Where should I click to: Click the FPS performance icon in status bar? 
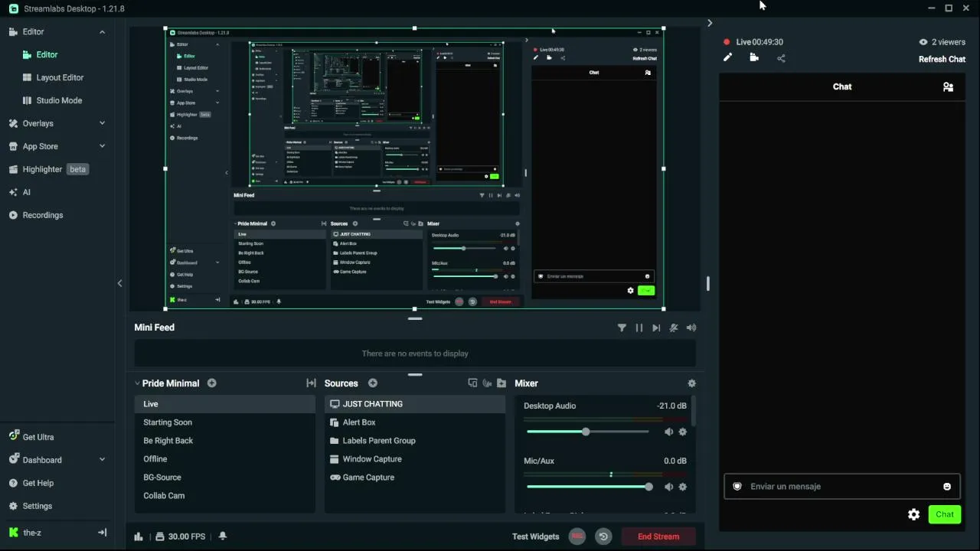(x=160, y=536)
